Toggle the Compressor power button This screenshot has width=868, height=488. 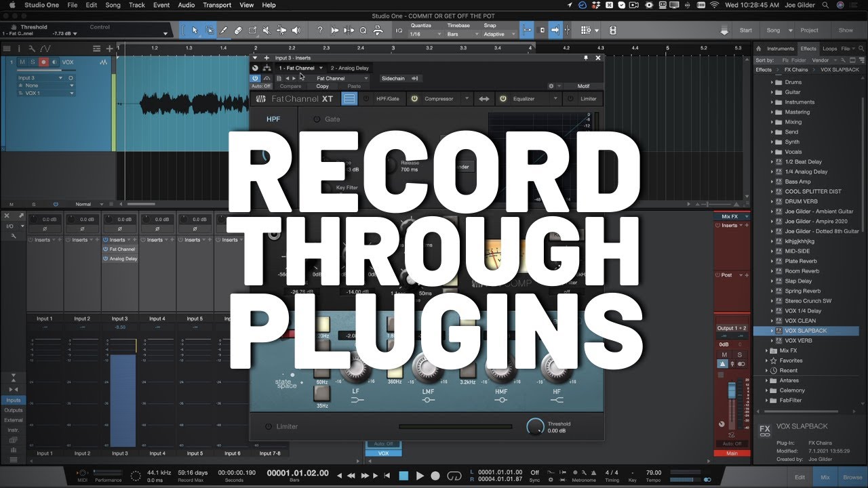(x=414, y=99)
